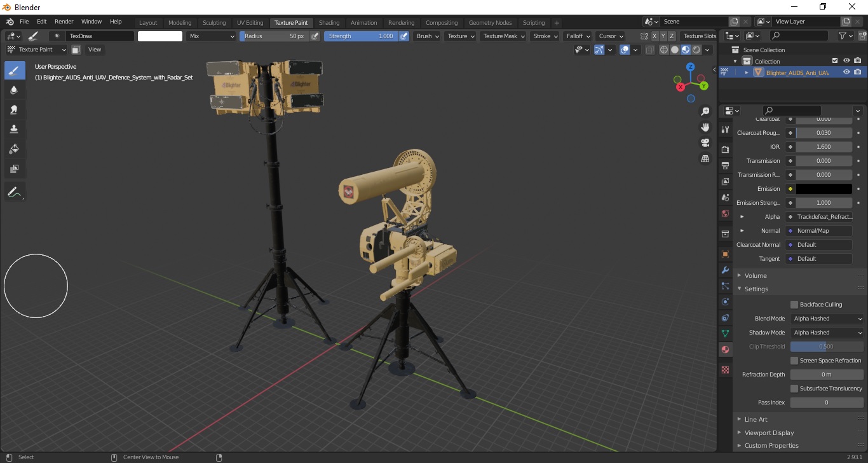
Task: Click the IOR value field
Action: click(824, 147)
